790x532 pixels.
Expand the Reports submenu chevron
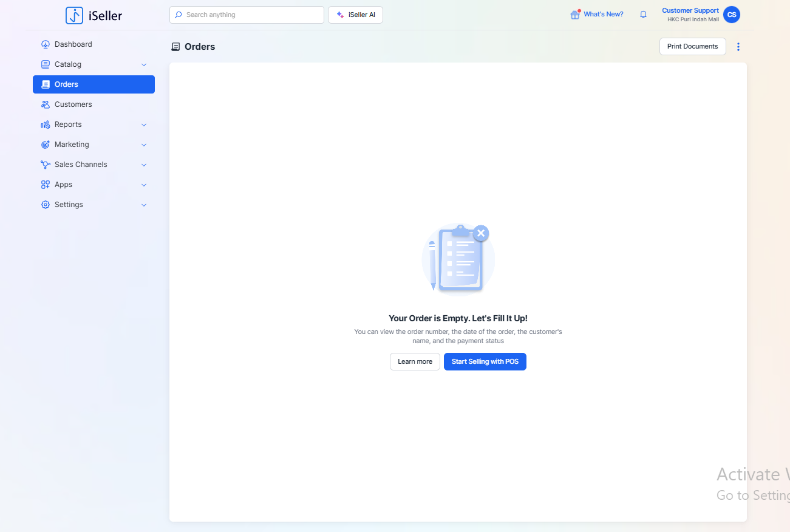pyautogui.click(x=144, y=124)
